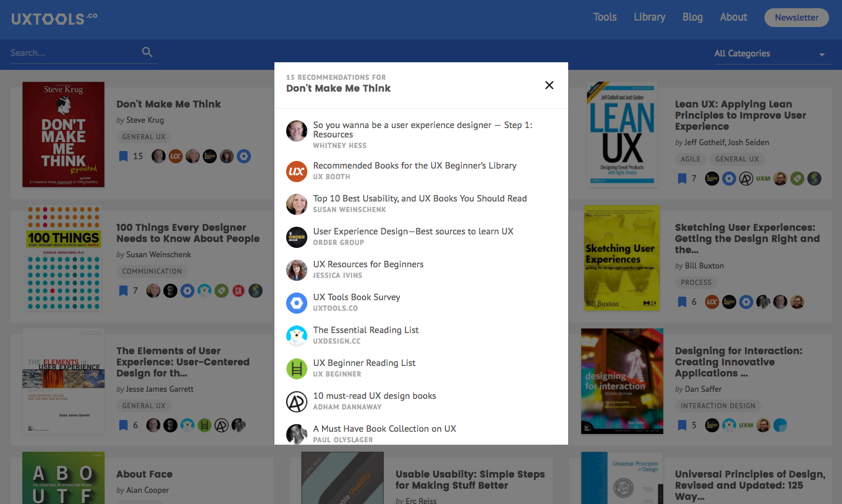
Task: Click bookmark icon with 15 recommendations
Action: pos(123,156)
